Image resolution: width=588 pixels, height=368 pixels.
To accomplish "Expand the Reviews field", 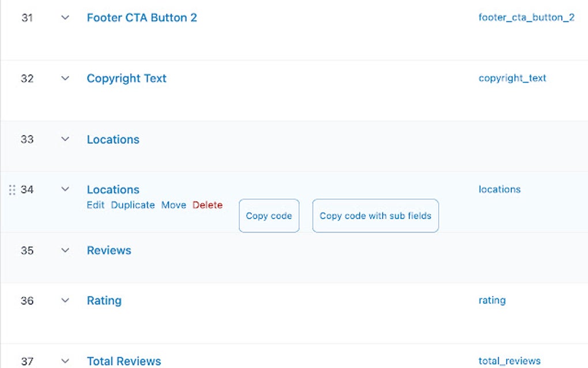I will coord(65,250).
